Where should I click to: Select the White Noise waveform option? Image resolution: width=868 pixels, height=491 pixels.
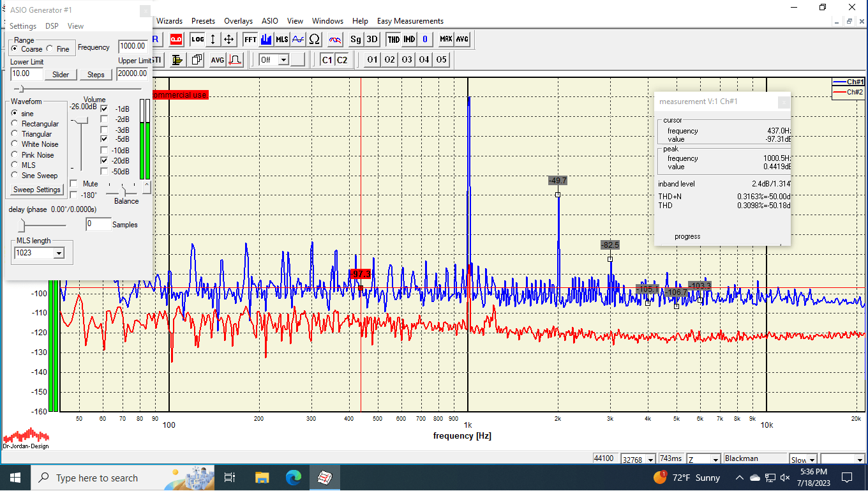[x=15, y=144]
